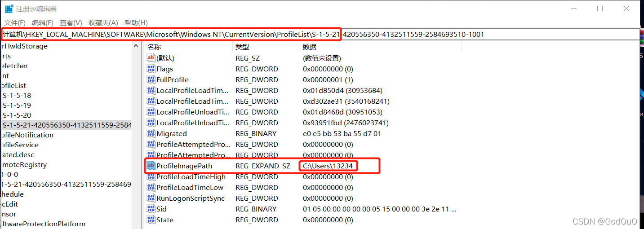This screenshot has width=644, height=229.
Task: Open the 查看(V) menu
Action: click(71, 22)
